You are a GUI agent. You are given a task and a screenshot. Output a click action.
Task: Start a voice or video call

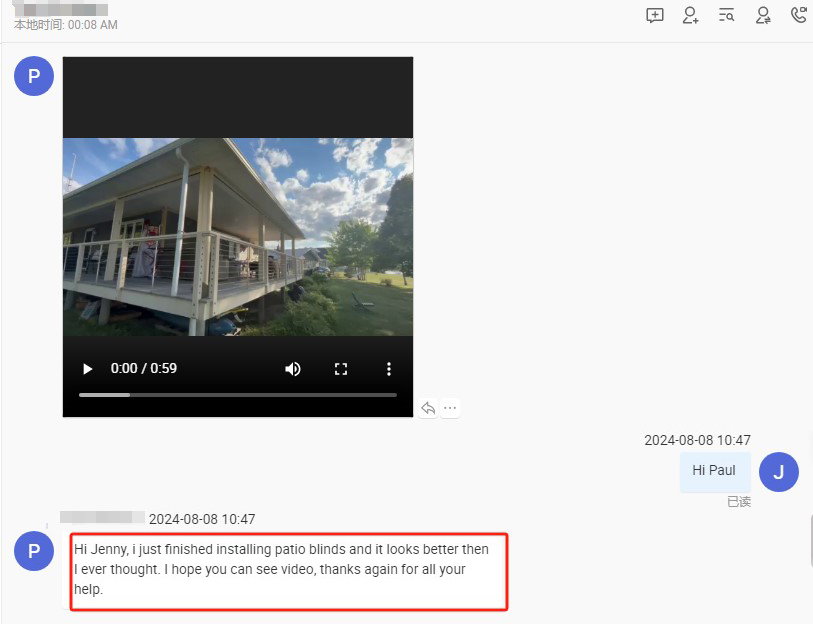(x=799, y=15)
